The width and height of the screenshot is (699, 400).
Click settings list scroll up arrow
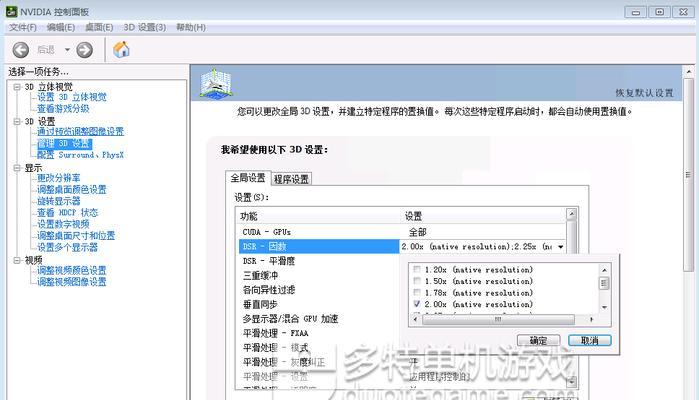572,214
